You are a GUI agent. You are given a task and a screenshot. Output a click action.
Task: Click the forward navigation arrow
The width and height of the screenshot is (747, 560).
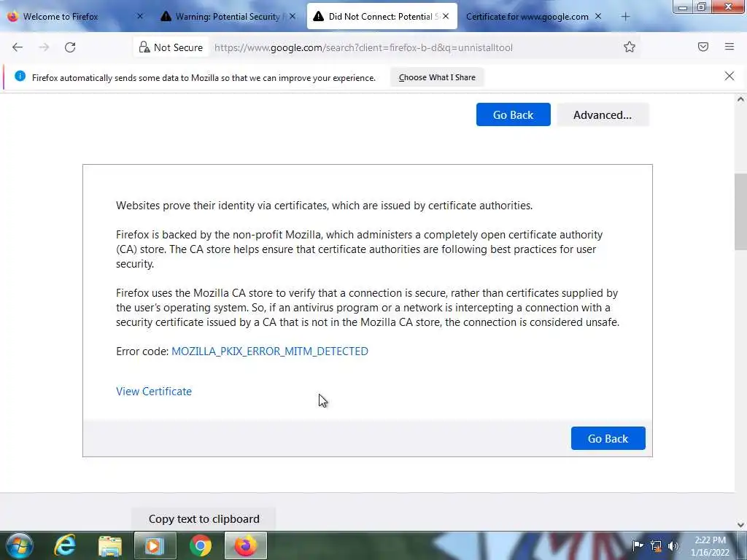[x=44, y=47]
